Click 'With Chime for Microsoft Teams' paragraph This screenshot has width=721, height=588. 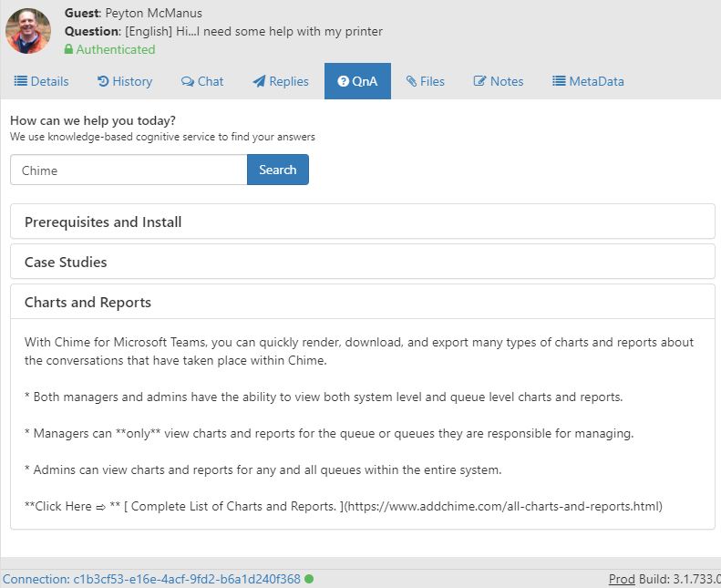pyautogui.click(x=359, y=351)
